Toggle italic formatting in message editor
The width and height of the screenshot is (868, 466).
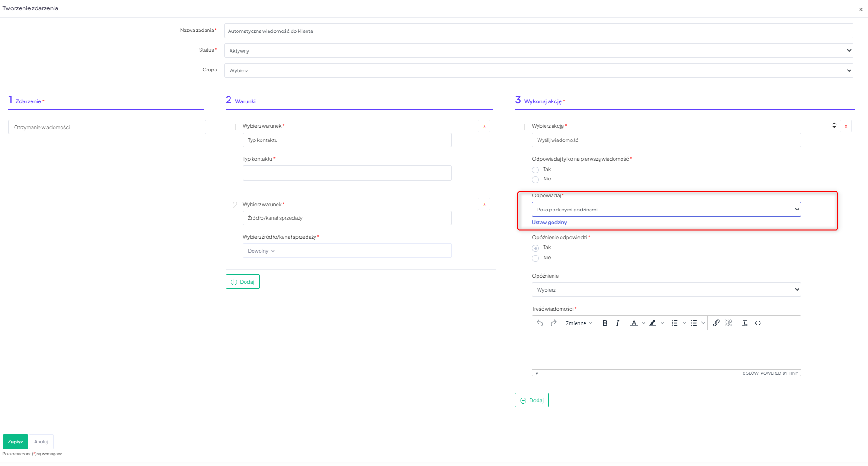tap(617, 323)
